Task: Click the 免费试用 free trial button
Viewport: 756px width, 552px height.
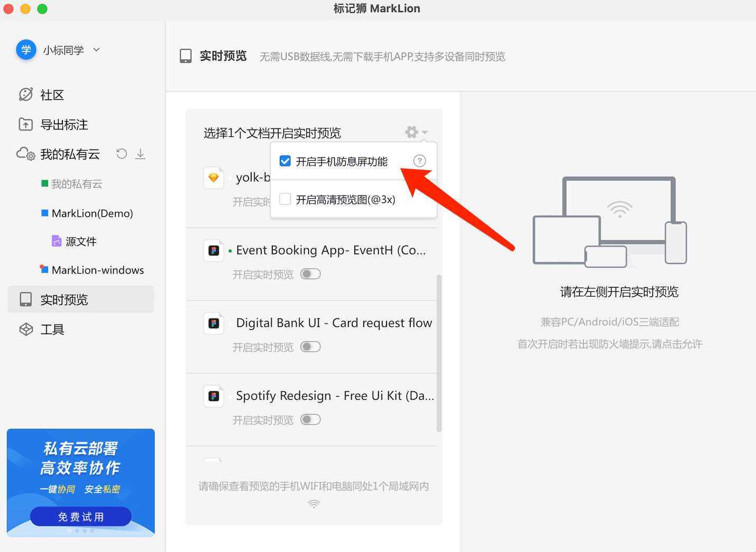Action: click(80, 516)
